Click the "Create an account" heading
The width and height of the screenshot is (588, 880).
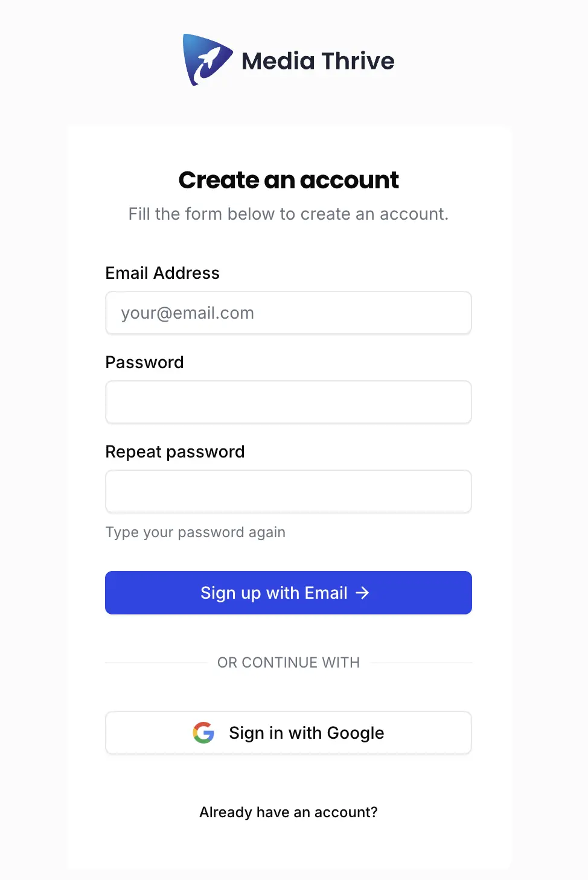[x=289, y=180]
